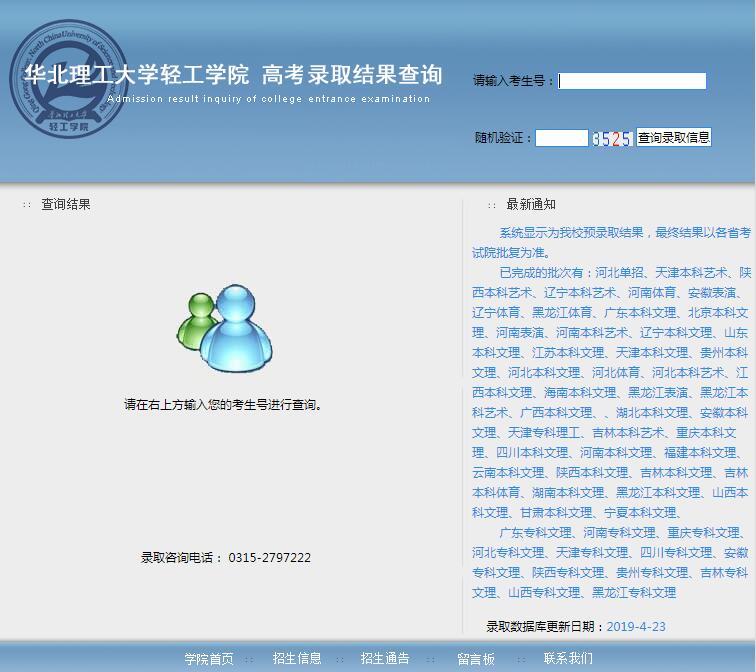This screenshot has width=756, height=672.
Task: Click the 请在右上方输入您的考生号进行查询 message
Action: [223, 405]
